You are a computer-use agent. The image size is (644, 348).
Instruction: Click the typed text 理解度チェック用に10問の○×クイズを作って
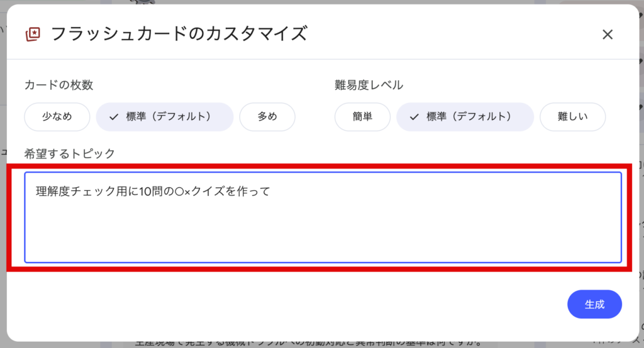153,192
